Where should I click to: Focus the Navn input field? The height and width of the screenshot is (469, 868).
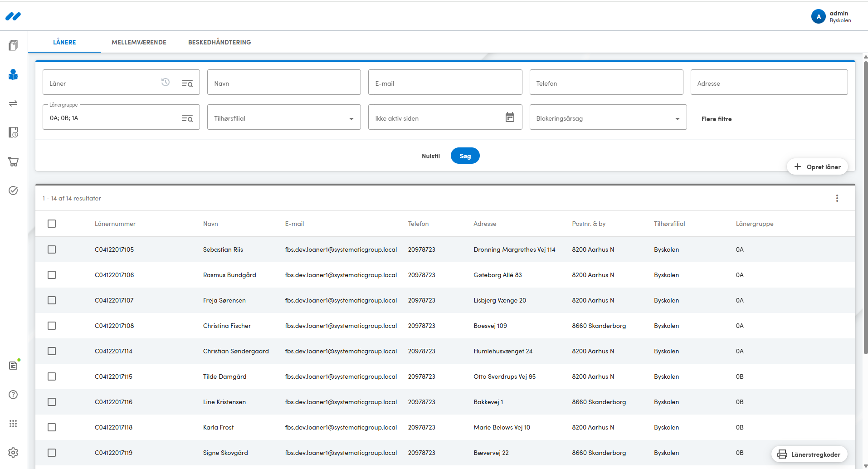click(284, 82)
